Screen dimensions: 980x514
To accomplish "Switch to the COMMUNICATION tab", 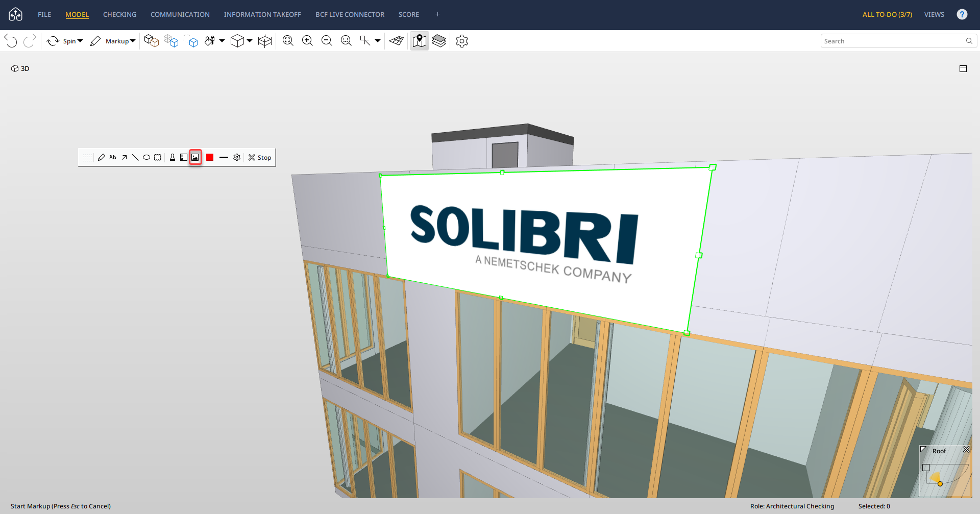I will 180,14.
